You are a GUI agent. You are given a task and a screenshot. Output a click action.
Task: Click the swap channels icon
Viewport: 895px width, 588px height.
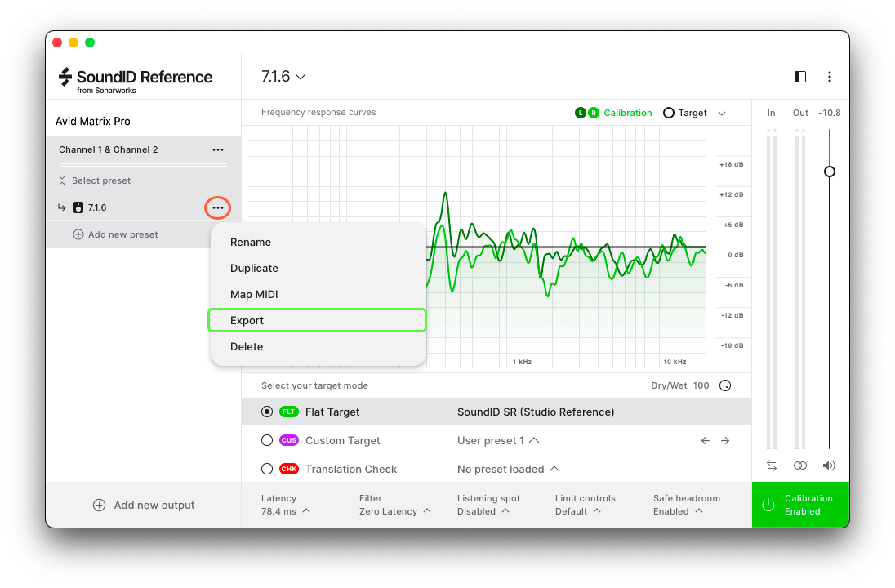pyautogui.click(x=772, y=465)
